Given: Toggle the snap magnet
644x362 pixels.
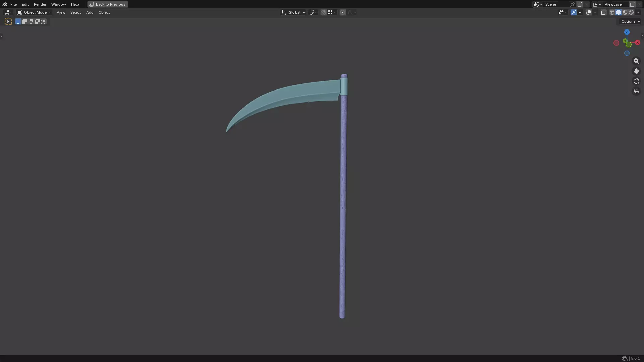Looking at the screenshot, I should (x=323, y=12).
